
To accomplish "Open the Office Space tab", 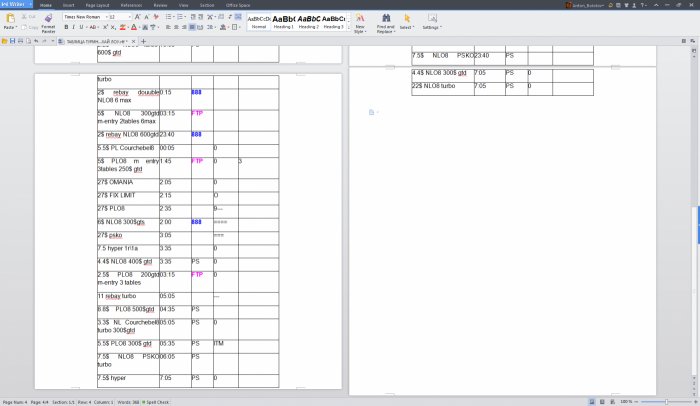I will [x=238, y=5].
